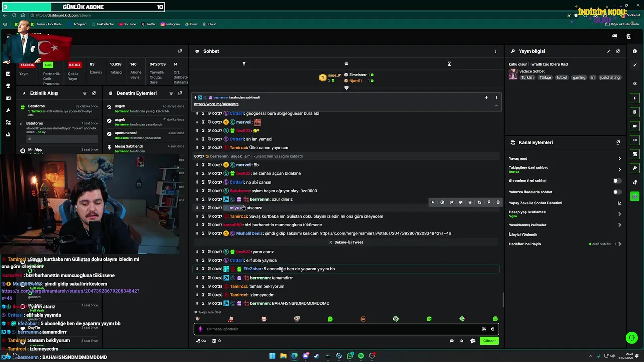Screen dimensions: 644x362
Task: Delete miyus message with trash icon
Action: [x=498, y=202]
